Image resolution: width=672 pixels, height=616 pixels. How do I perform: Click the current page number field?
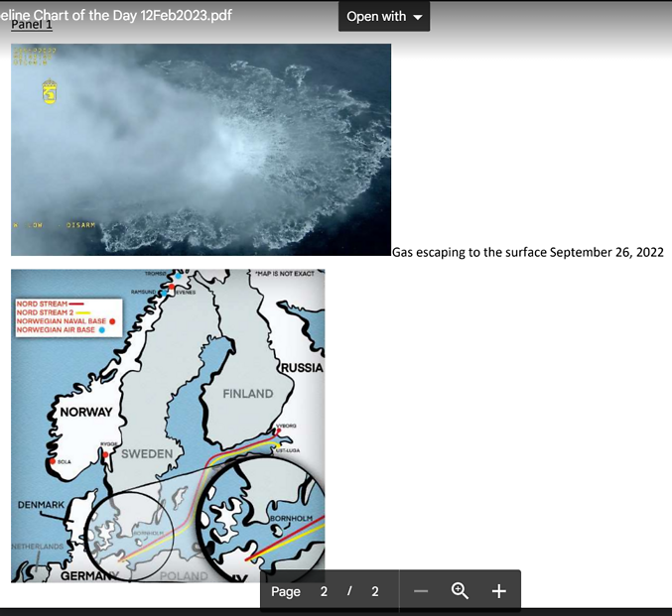pyautogui.click(x=324, y=591)
